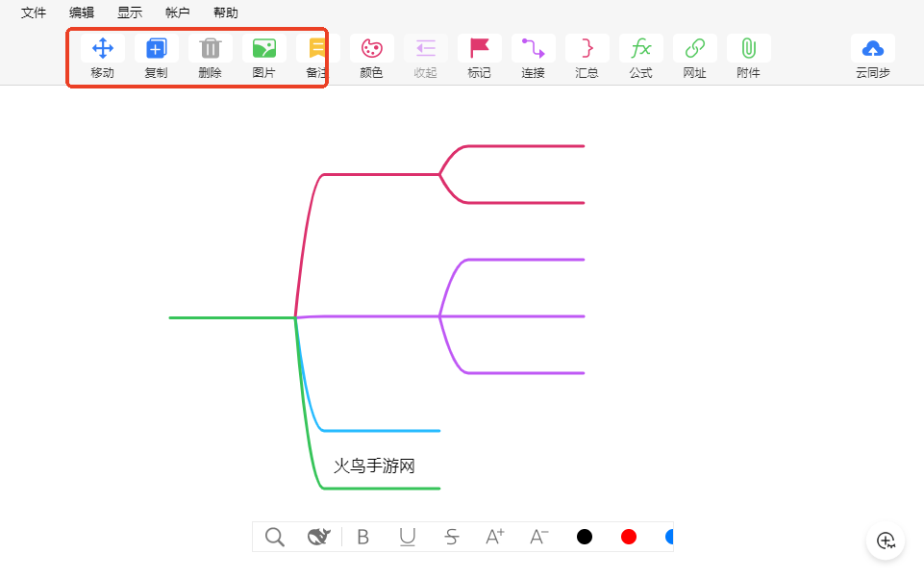Add a note with 备注 icon

pos(317,48)
